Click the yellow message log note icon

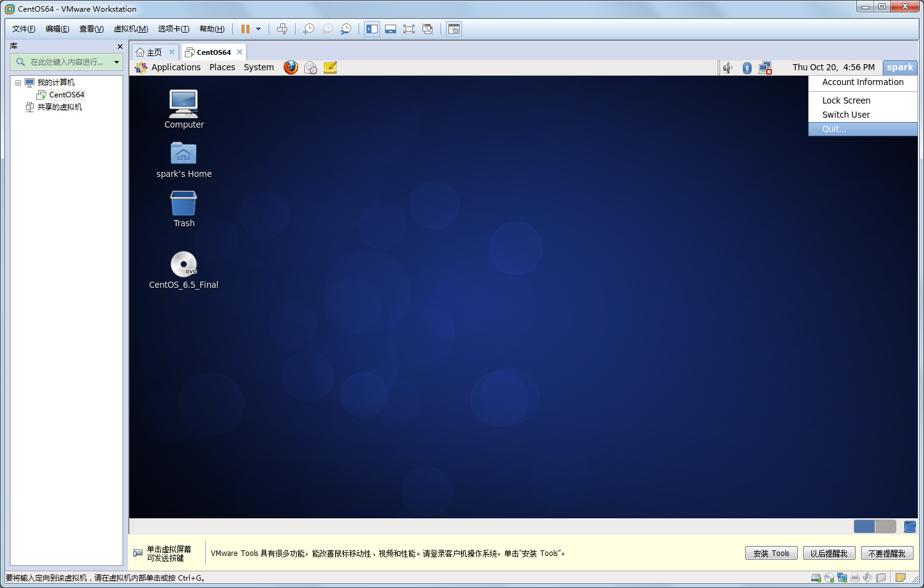coord(901,578)
